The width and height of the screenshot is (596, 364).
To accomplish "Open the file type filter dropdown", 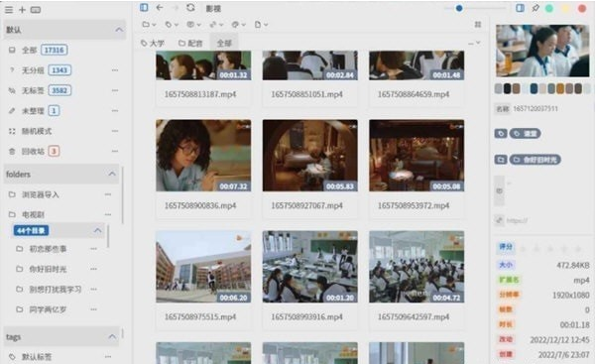I will tap(261, 25).
